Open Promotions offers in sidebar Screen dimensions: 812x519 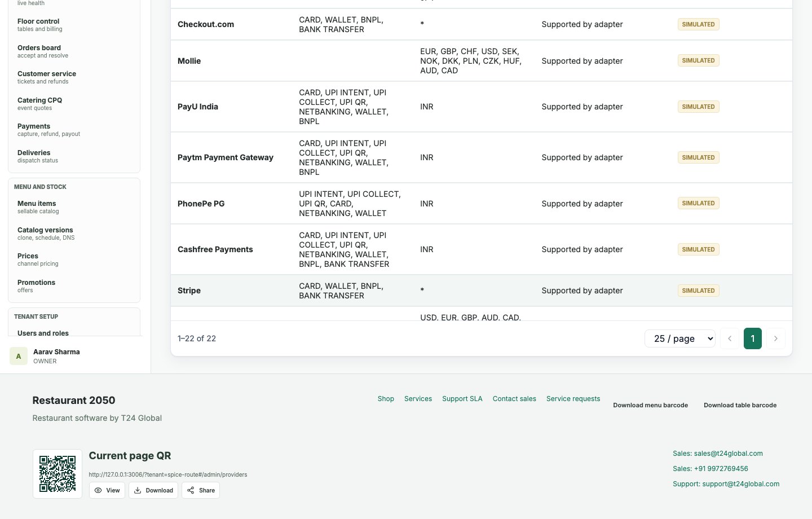click(74, 286)
